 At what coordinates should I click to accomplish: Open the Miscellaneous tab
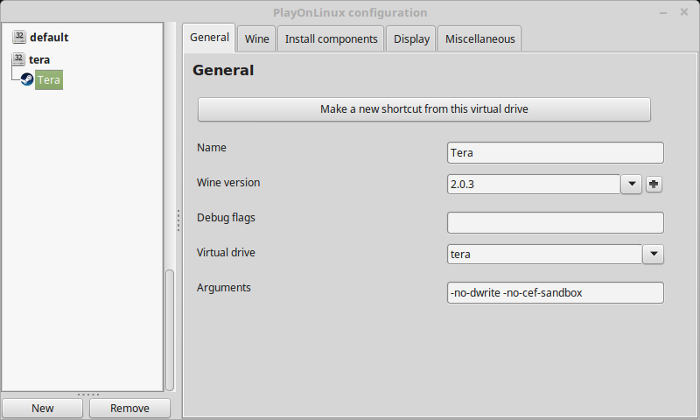click(x=480, y=39)
